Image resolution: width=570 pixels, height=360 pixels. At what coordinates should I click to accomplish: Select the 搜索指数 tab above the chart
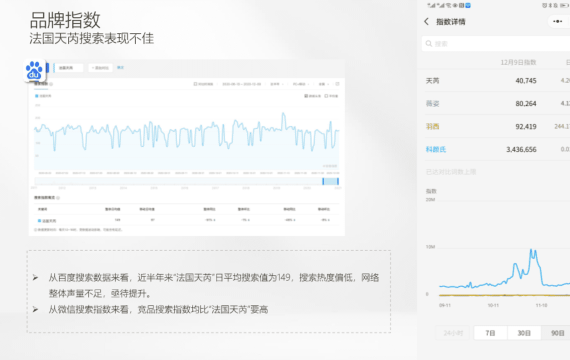[x=41, y=84]
